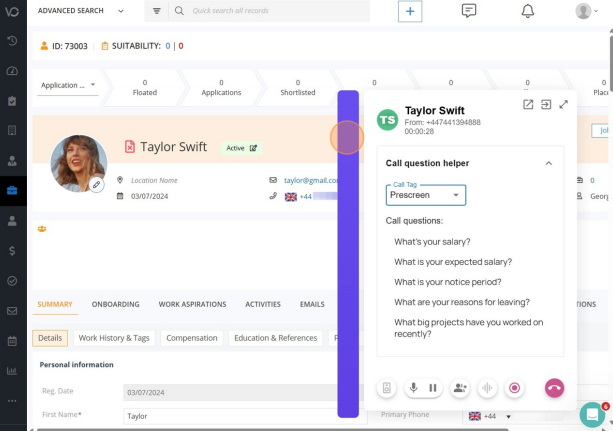This screenshot has height=431, width=613.
Task: Open the Application stage dropdown
Action: pos(68,85)
